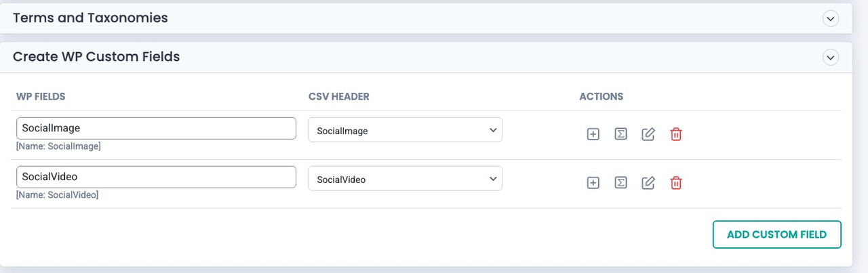The width and height of the screenshot is (868, 273).
Task: Click the SocialVideo WP field text input
Action: click(x=156, y=177)
